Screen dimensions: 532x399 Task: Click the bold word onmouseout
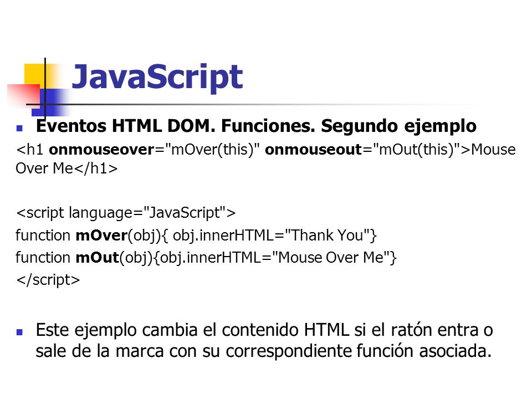tap(314, 150)
